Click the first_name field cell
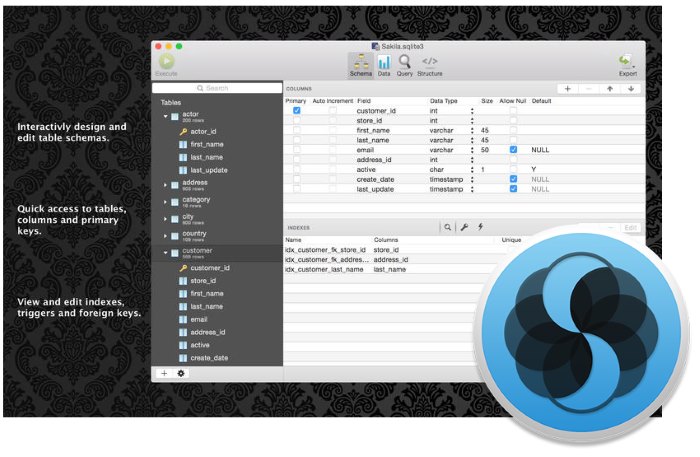 pos(373,130)
